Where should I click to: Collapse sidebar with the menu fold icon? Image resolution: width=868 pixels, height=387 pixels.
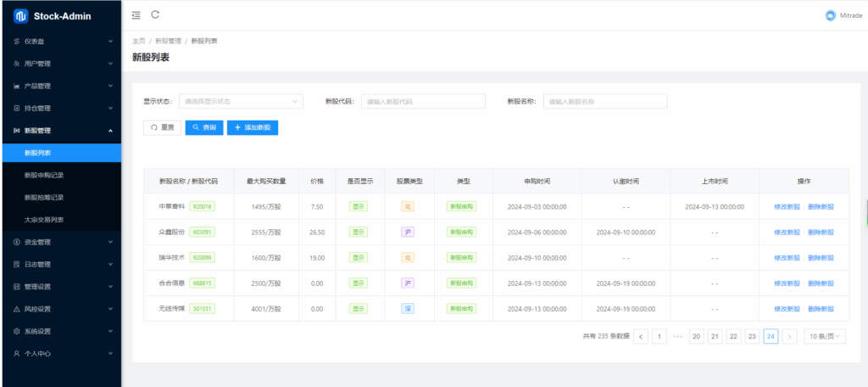click(137, 15)
